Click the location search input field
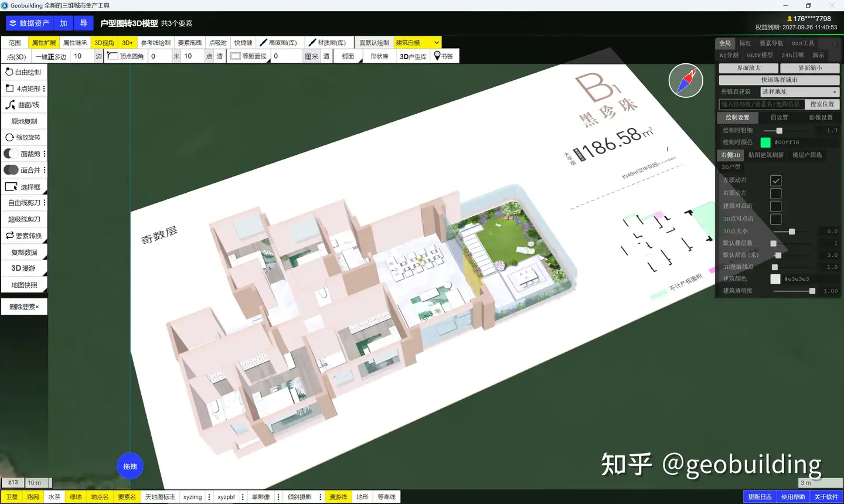This screenshot has width=844, height=504. pyautogui.click(x=762, y=104)
